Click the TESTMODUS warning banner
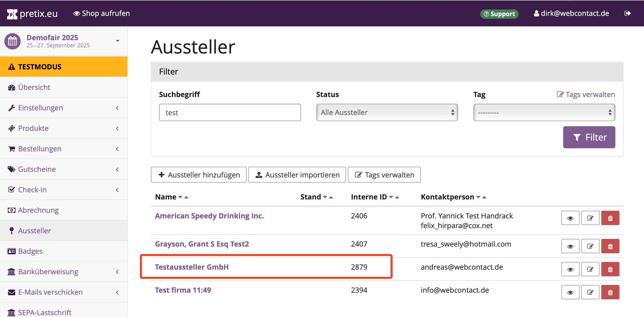This screenshot has width=644, height=317. pos(64,67)
